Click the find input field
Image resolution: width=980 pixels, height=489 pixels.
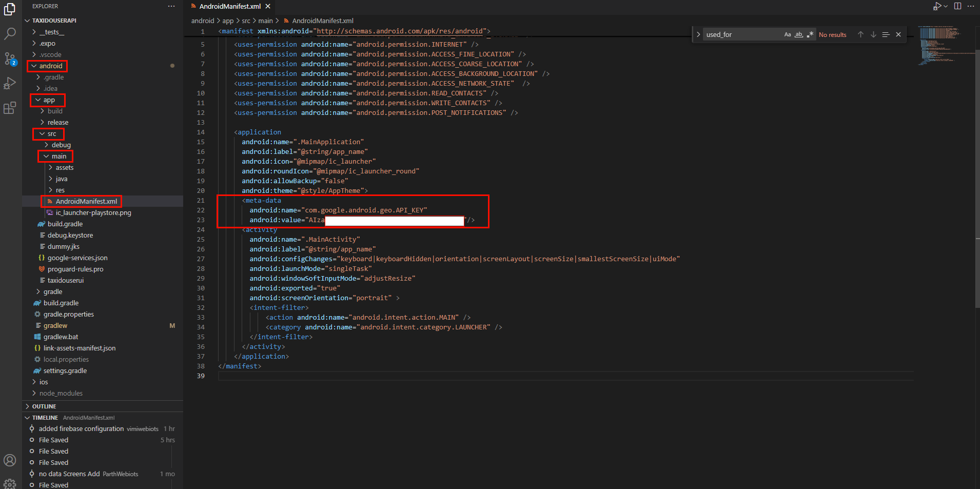(x=741, y=34)
